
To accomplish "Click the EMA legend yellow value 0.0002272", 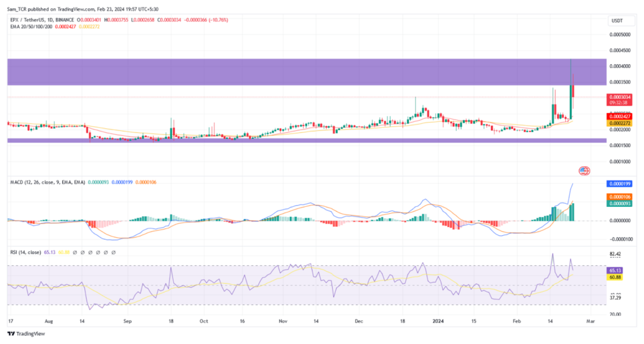I will tap(89, 26).
